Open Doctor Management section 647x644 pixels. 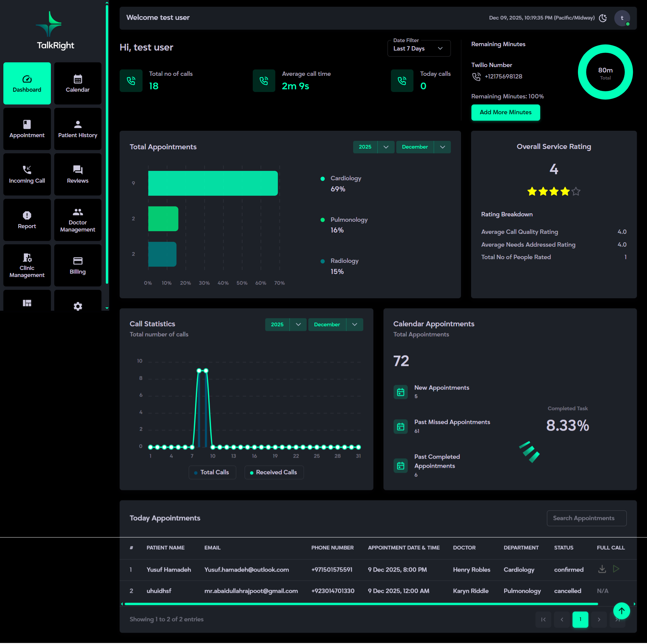(78, 220)
